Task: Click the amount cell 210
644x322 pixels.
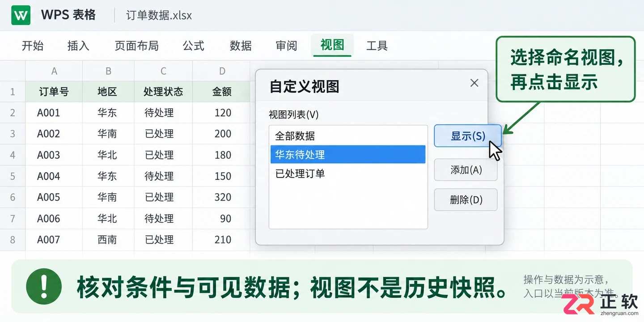Action: coord(221,240)
